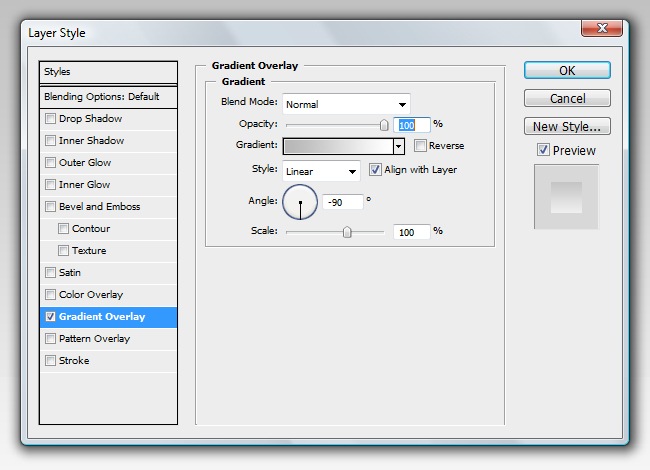650x470 pixels.
Task: Uncheck the Preview checkbox
Action: point(543,150)
